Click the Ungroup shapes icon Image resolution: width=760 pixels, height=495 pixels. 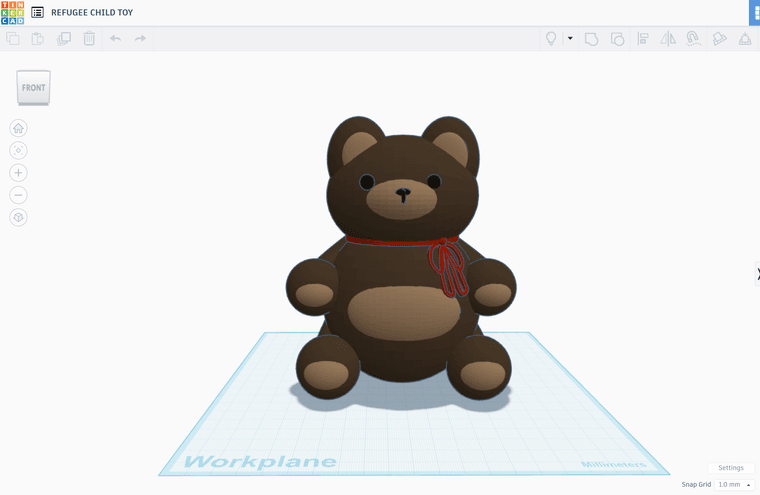pos(617,39)
